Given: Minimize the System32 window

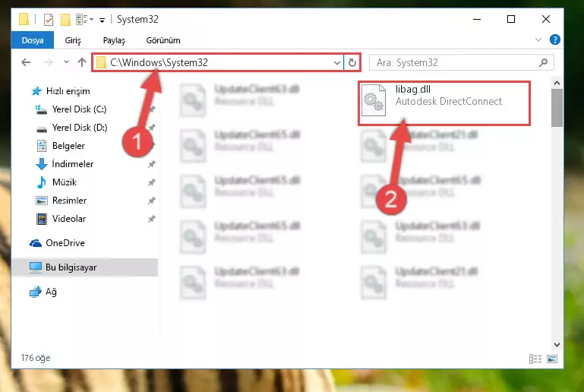Looking at the screenshot, I should pos(477,19).
